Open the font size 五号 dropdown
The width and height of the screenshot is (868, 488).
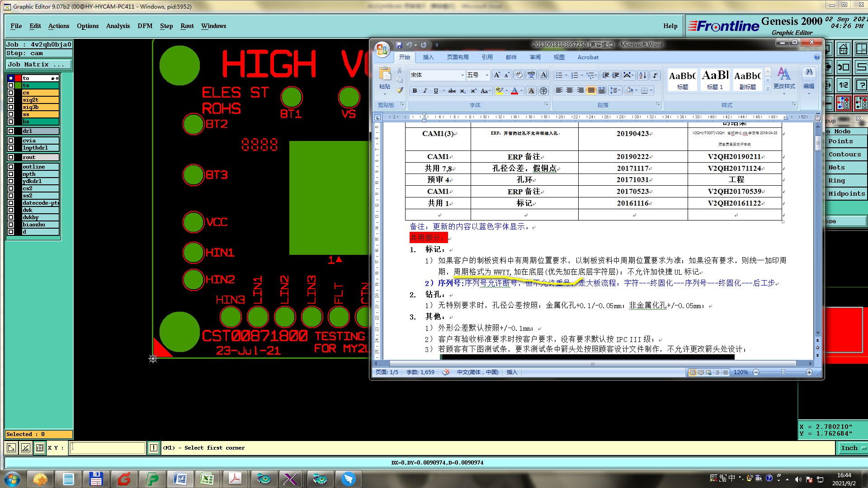(x=487, y=75)
